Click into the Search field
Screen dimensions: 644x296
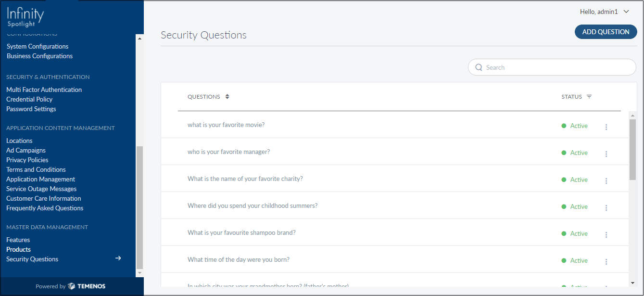click(x=557, y=67)
